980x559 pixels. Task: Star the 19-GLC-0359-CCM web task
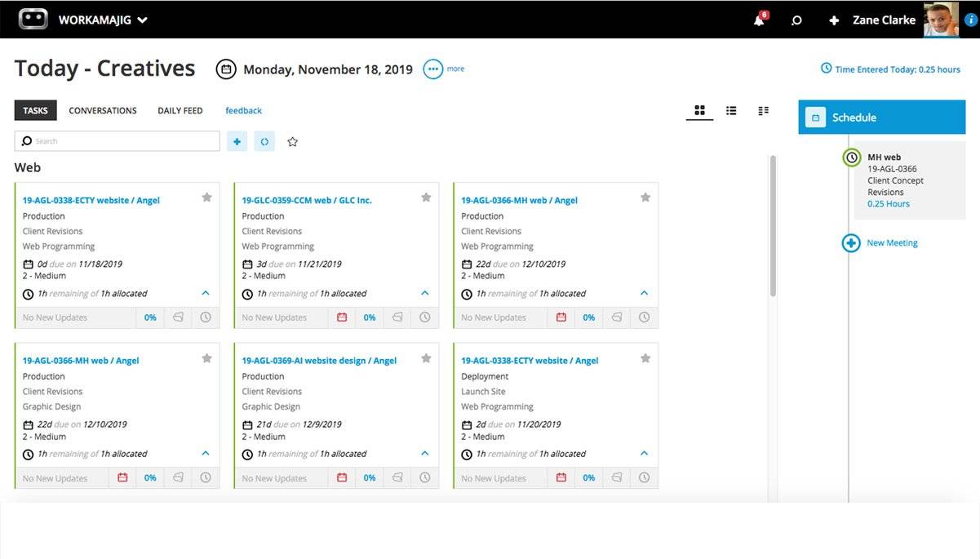pos(426,197)
